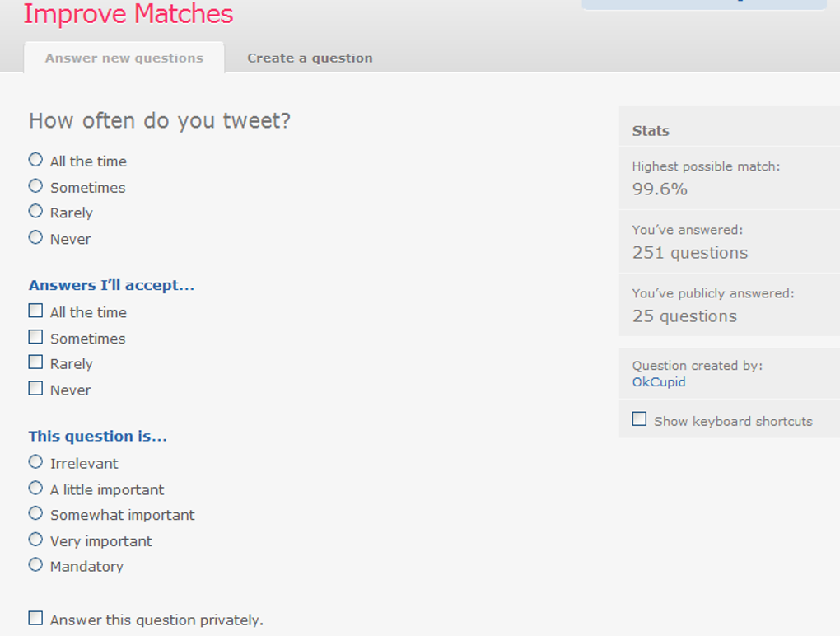Mark question as Irrelevant
The image size is (840, 636).
pyautogui.click(x=35, y=462)
